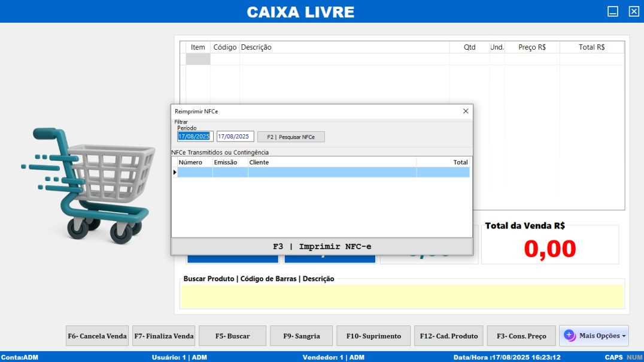Close the Reimprimir NFCe dialog

tap(466, 111)
